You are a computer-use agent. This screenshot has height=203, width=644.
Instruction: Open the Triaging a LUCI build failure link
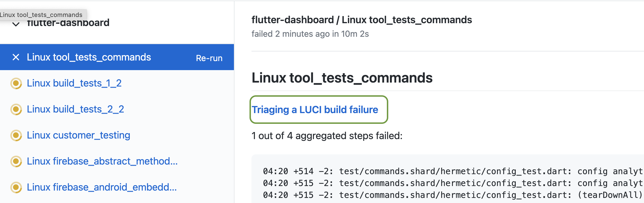click(x=315, y=110)
